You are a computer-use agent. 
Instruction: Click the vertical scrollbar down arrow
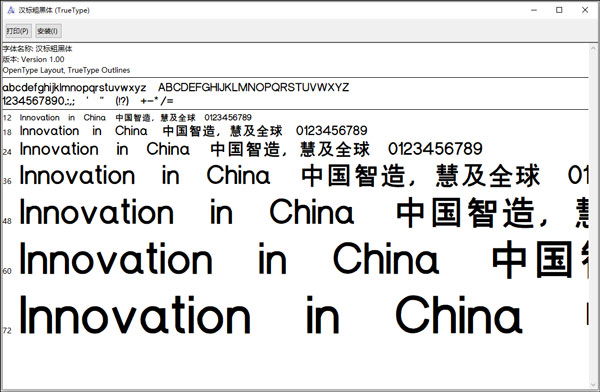(593, 385)
